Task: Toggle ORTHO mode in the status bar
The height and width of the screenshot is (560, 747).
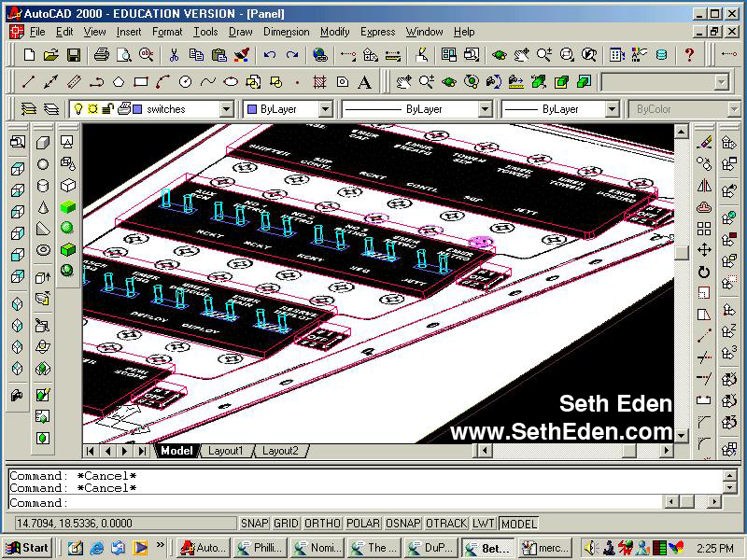Action: tap(322, 524)
